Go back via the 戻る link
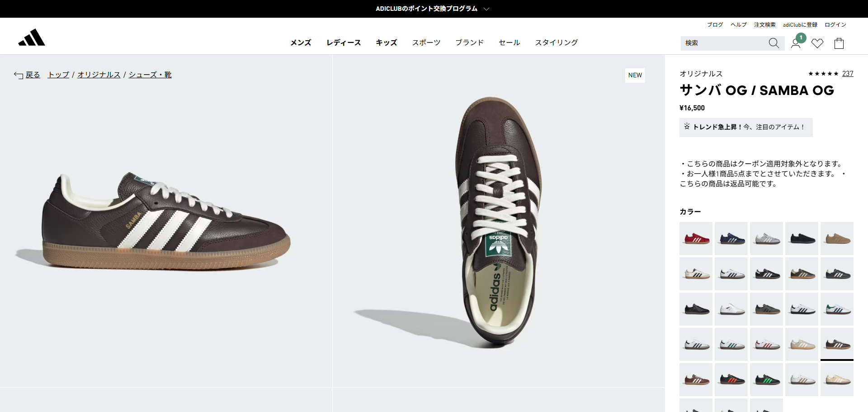Screen dimensions: 868x412 pos(33,75)
